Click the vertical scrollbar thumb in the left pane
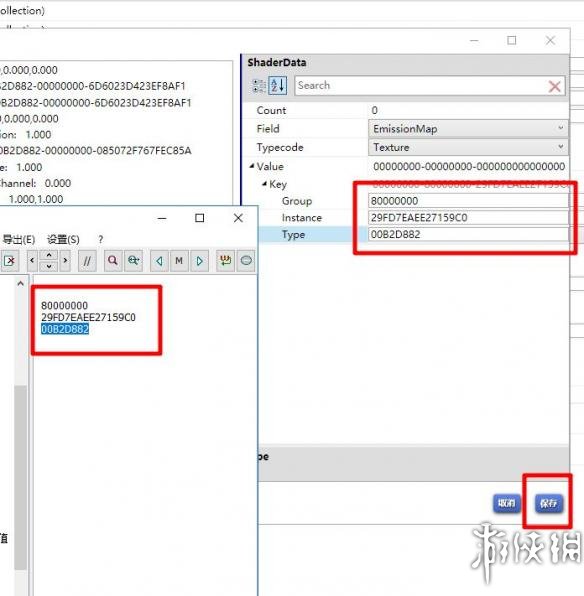 coord(21,477)
